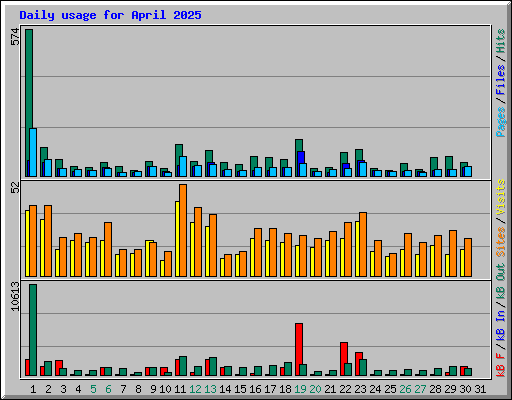Click the orange sites bar for day 6

pos(108,249)
